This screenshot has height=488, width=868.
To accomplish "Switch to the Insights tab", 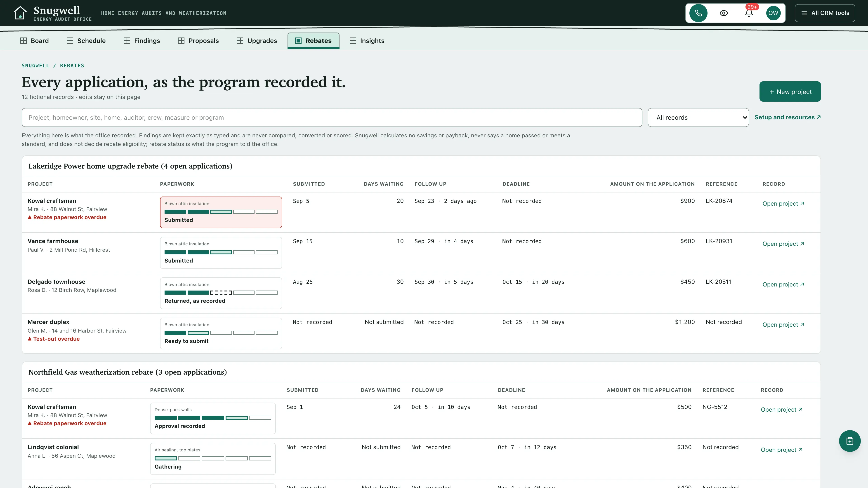I will pyautogui.click(x=367, y=41).
